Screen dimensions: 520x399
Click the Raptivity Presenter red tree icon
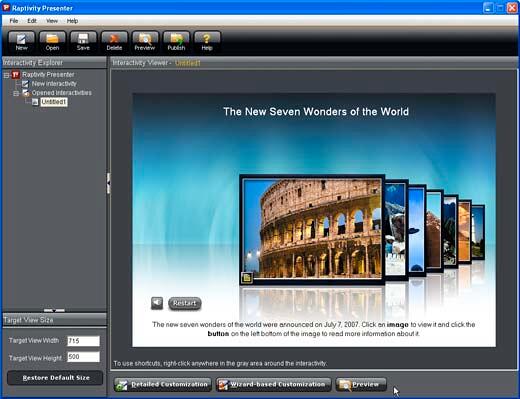[x=16, y=74]
